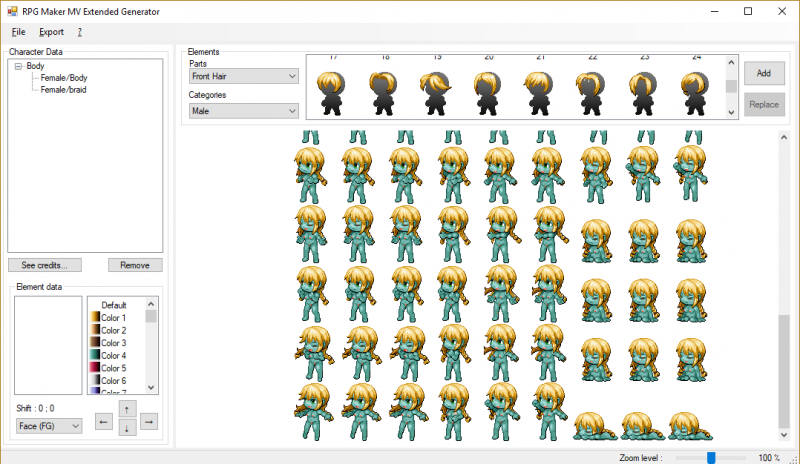Click the shift down arrow button
This screenshot has width=800, height=464.
coord(127,427)
